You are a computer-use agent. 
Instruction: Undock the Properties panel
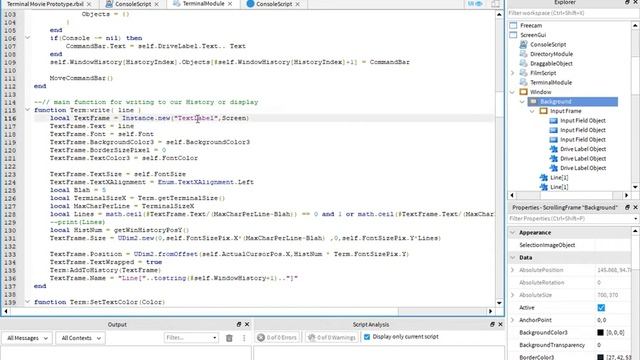pos(627,207)
